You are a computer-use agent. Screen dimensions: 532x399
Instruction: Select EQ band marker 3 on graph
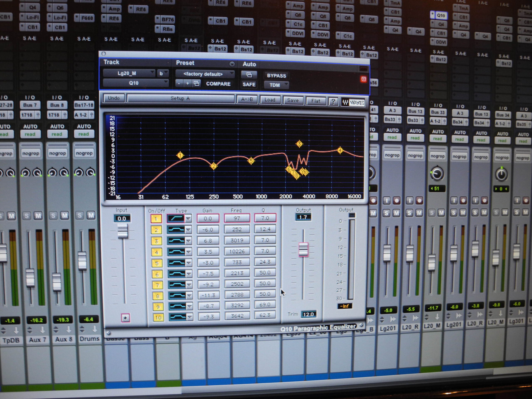click(x=299, y=144)
